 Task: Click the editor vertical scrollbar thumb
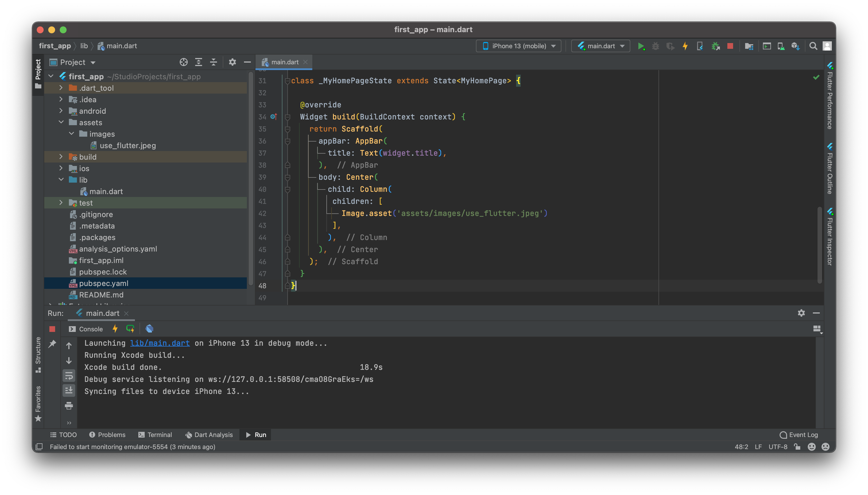click(x=819, y=245)
